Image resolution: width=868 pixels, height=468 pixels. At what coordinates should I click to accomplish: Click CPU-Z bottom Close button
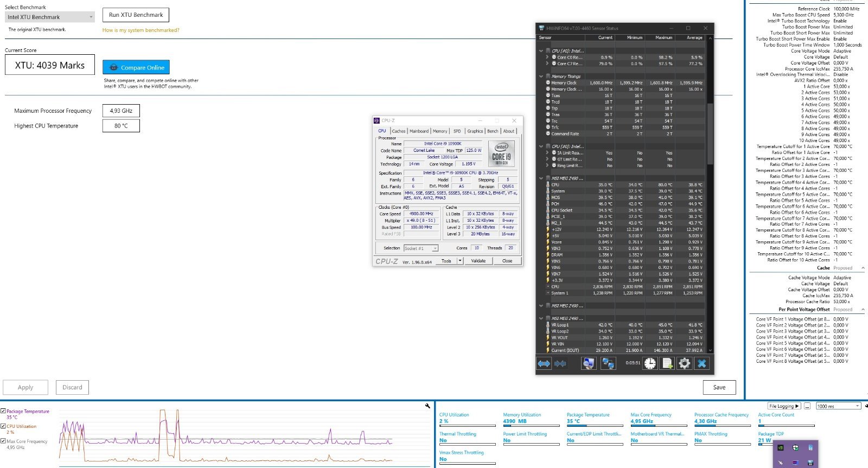(x=507, y=261)
